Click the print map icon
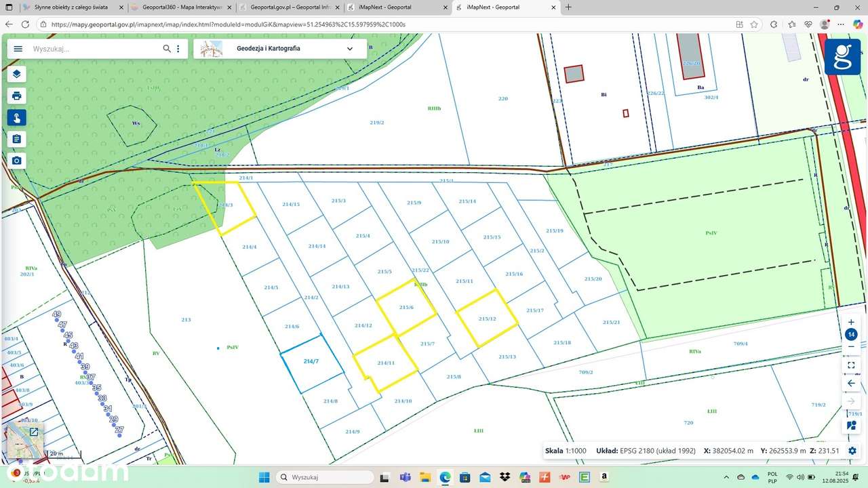 [x=17, y=96]
